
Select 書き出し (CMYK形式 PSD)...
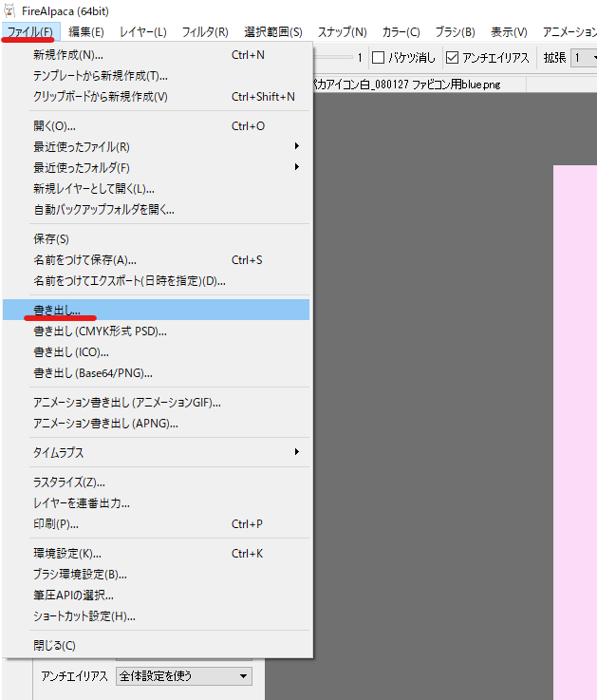pyautogui.click(x=156, y=331)
